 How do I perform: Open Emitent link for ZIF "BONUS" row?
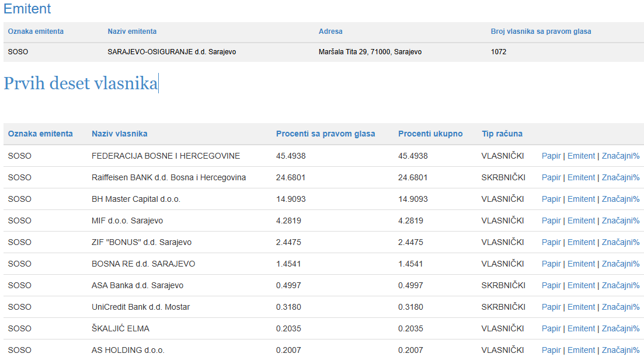point(581,242)
